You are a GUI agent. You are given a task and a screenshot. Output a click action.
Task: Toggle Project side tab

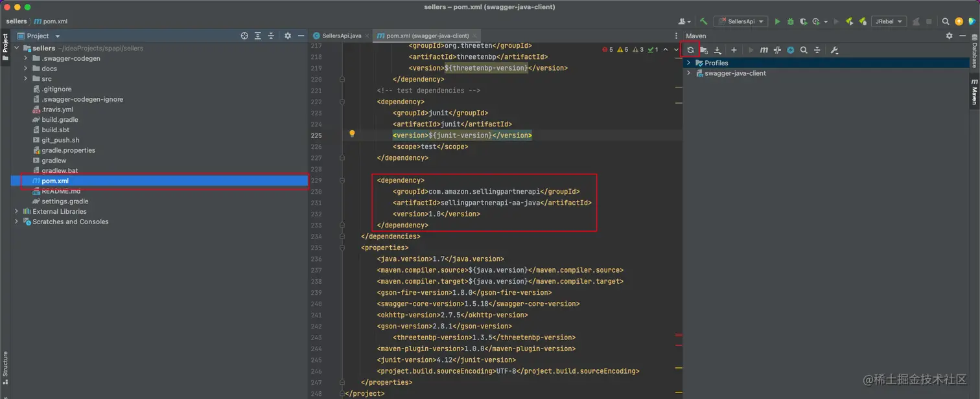[x=5, y=47]
